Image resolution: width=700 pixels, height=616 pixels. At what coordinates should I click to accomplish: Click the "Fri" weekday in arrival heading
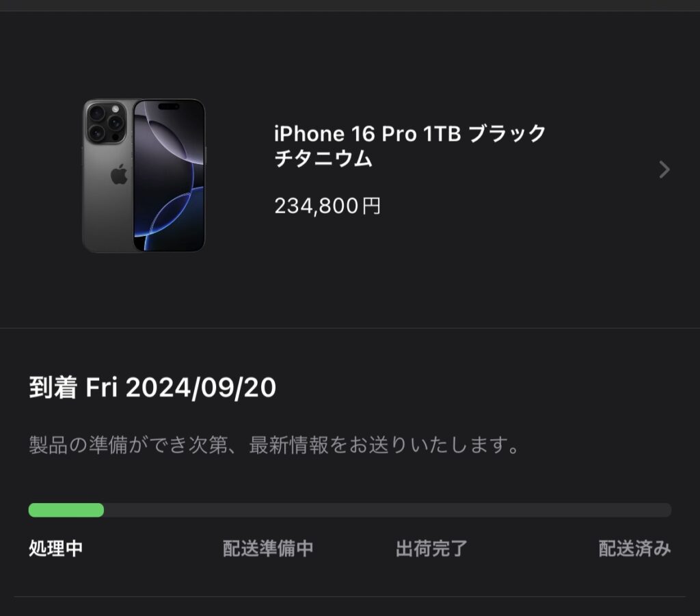(101, 387)
